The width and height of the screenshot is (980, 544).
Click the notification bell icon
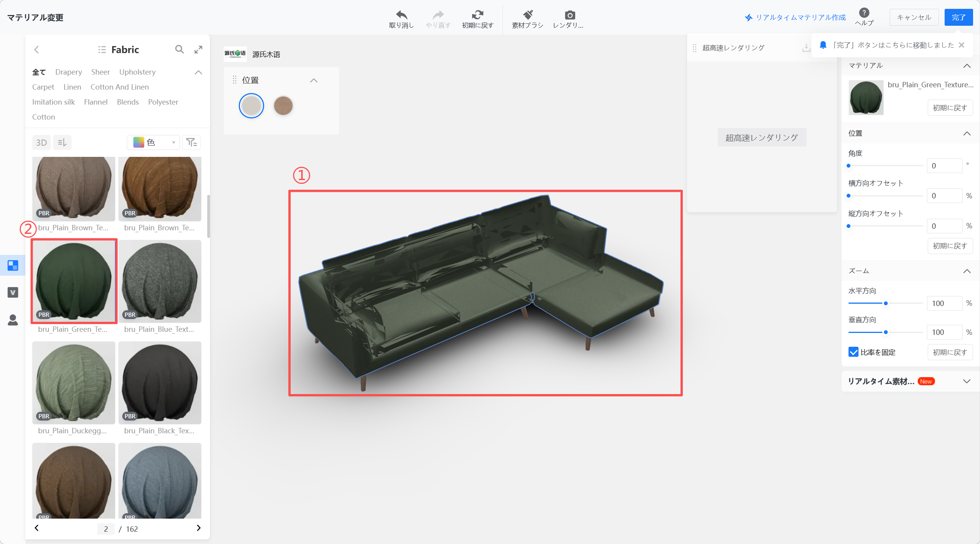pos(823,45)
